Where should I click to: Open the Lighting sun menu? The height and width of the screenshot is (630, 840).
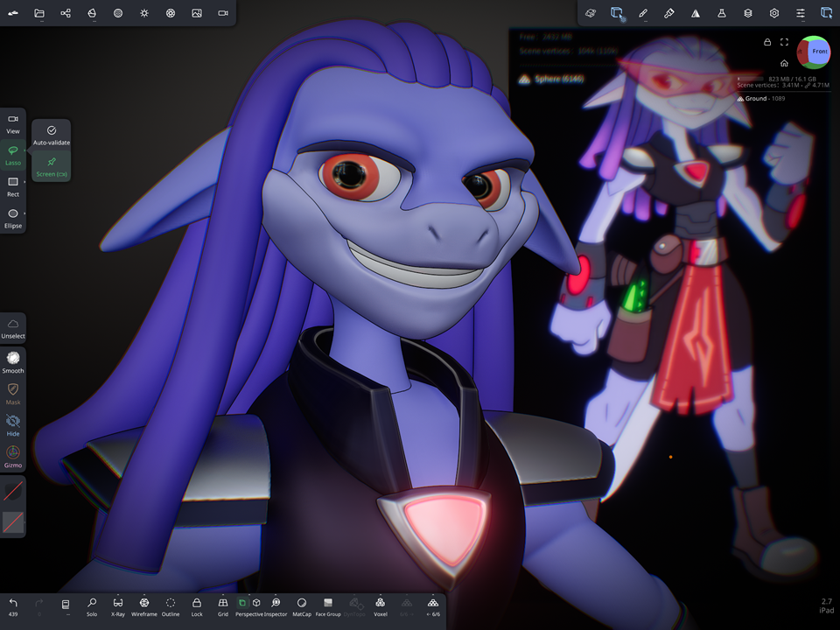(x=144, y=13)
